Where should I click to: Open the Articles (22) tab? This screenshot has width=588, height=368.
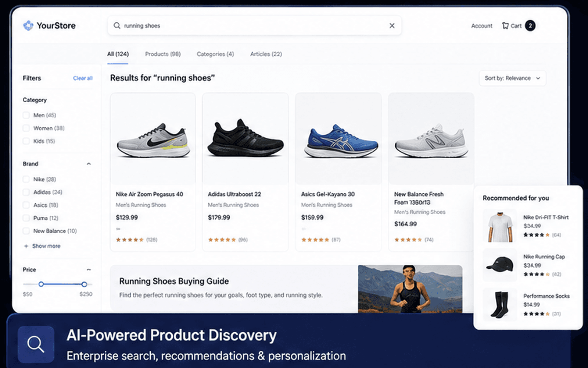[266, 54]
